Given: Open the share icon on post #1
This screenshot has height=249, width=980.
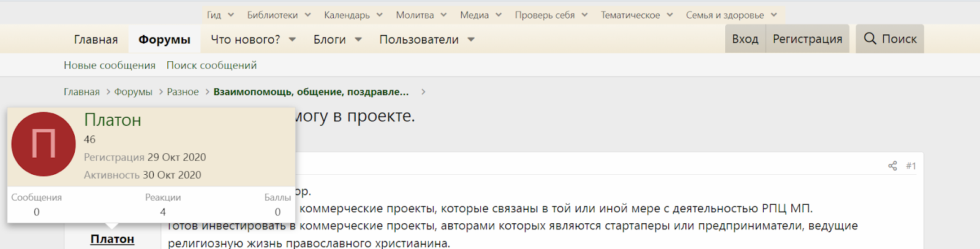Looking at the screenshot, I should [892, 166].
